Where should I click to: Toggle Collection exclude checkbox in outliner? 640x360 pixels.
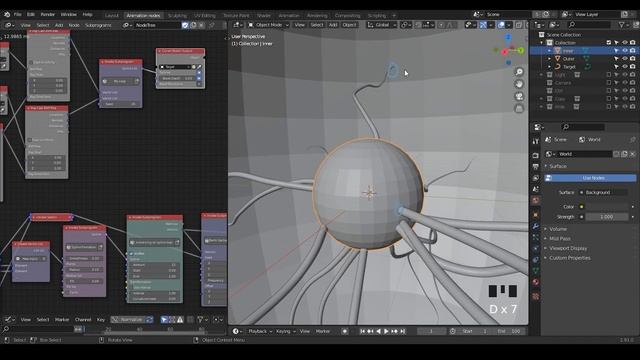click(x=609, y=43)
